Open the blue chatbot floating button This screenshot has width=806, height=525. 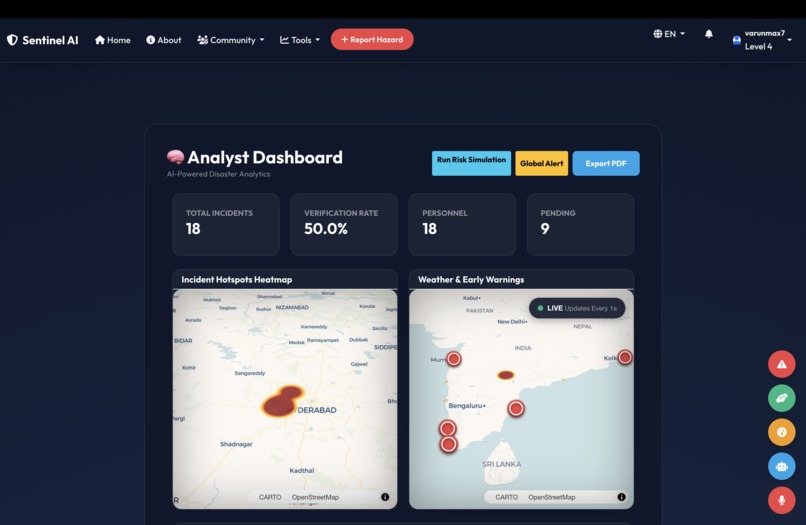(x=781, y=466)
